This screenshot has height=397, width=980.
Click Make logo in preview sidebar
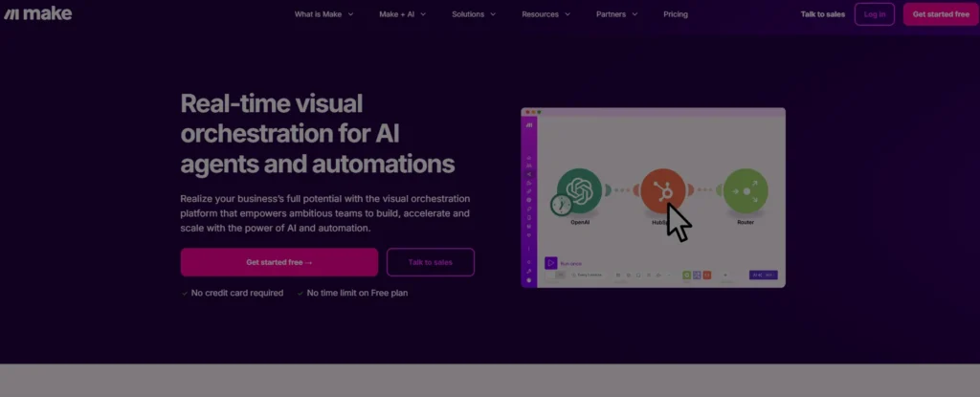[x=528, y=125]
